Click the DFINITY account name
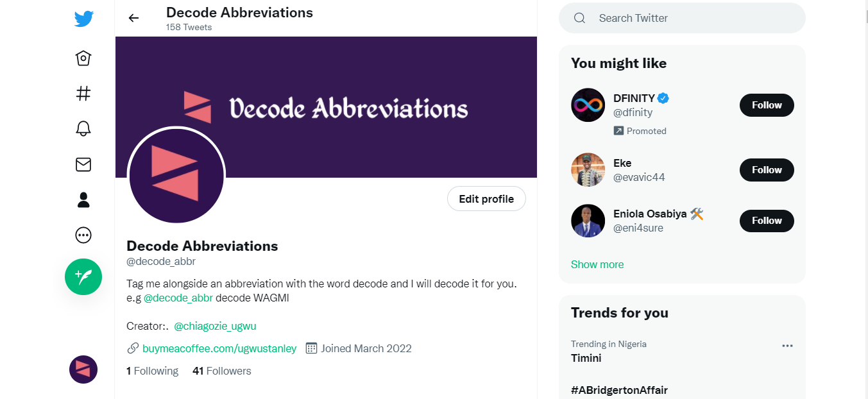The width and height of the screenshot is (868, 399). pyautogui.click(x=634, y=98)
